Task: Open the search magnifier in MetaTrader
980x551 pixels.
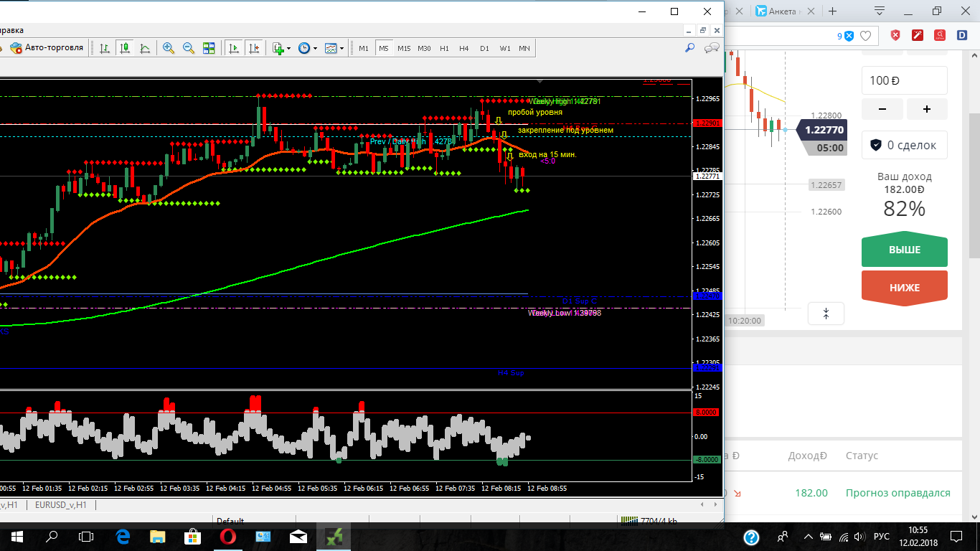Action: coord(690,48)
